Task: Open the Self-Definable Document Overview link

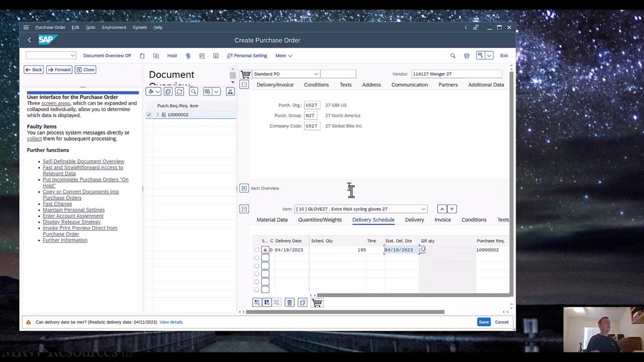Action: 84,161
